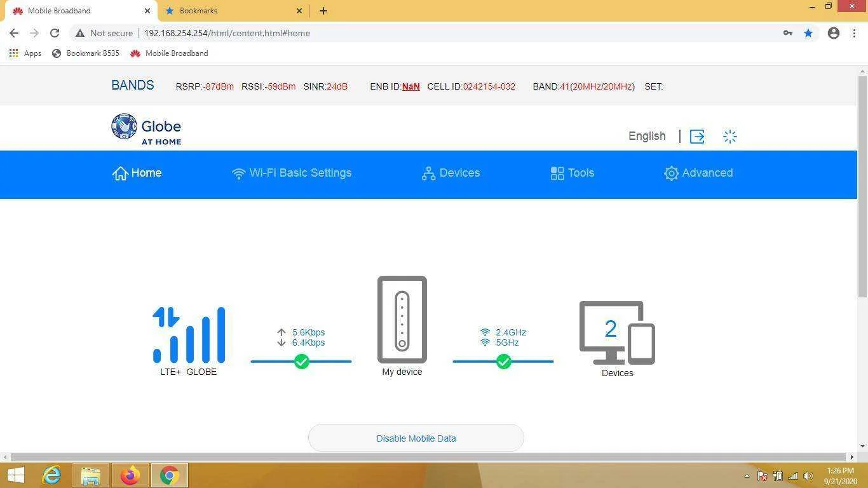868x488 pixels.
Task: Open Firefox from the taskbar
Action: pyautogui.click(x=130, y=475)
